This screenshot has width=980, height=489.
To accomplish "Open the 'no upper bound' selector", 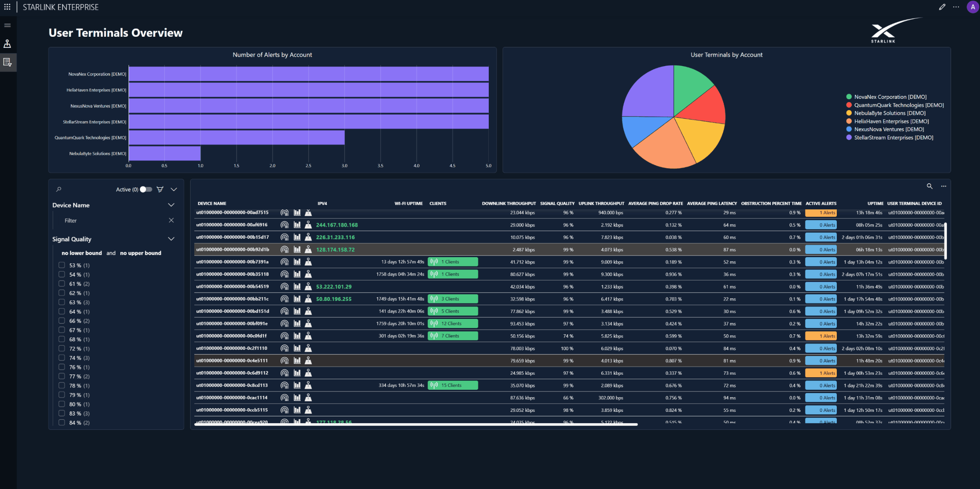I will (140, 253).
